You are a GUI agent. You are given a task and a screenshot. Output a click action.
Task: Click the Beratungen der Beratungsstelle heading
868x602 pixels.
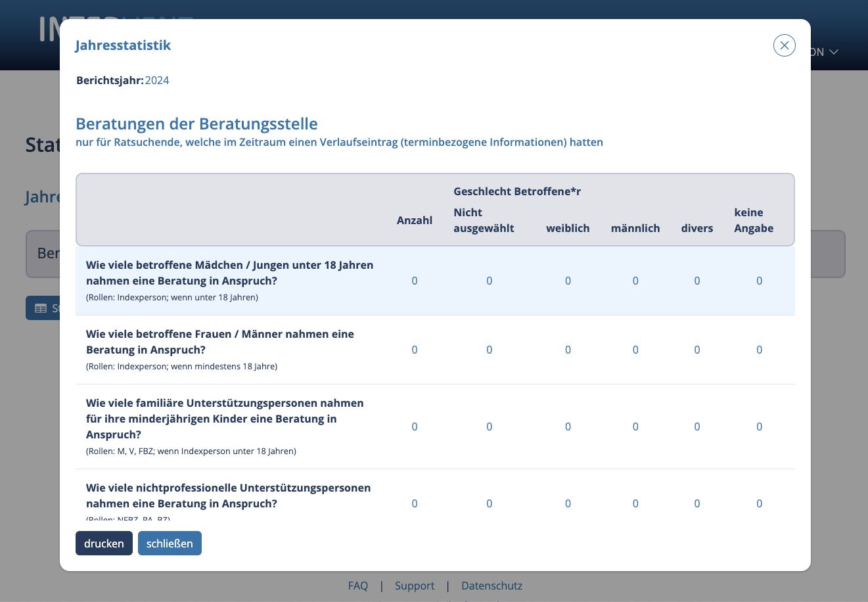click(x=196, y=124)
